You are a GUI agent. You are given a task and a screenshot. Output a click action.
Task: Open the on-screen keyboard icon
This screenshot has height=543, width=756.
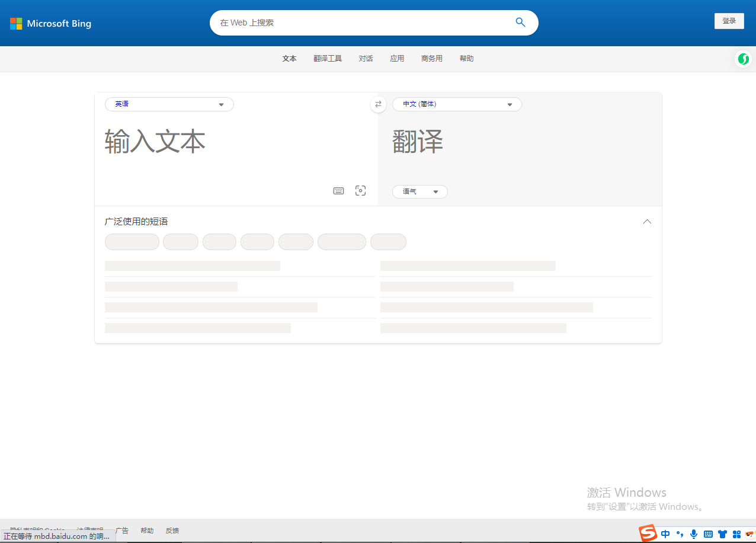coord(338,191)
